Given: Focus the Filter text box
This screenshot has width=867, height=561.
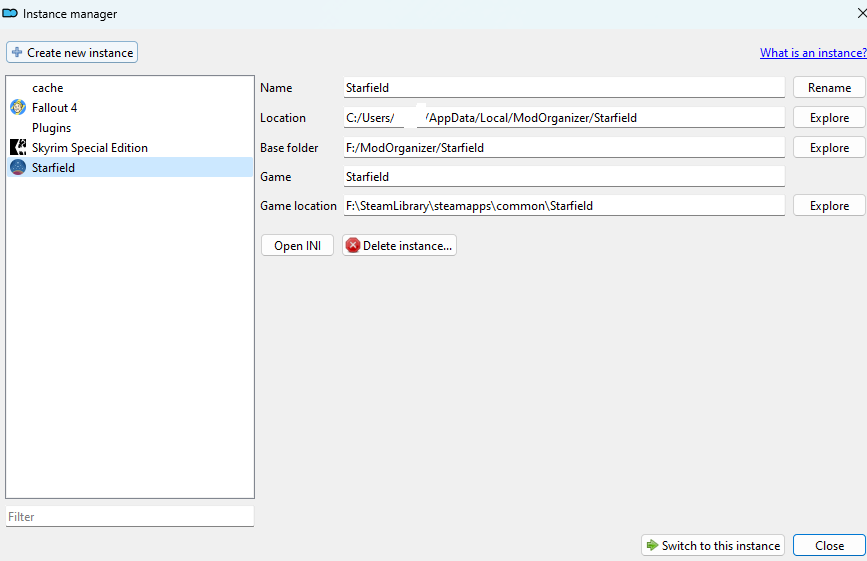Looking at the screenshot, I should (x=130, y=516).
